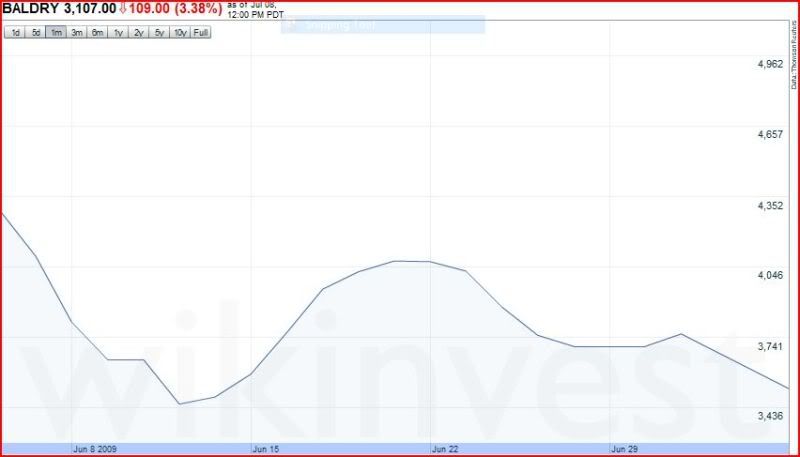The image size is (800, 457).
Task: Click the 4,352 axis label
Action: (770, 206)
